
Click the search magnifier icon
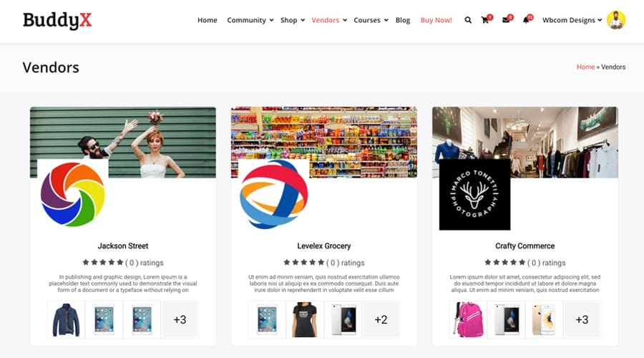tap(468, 20)
